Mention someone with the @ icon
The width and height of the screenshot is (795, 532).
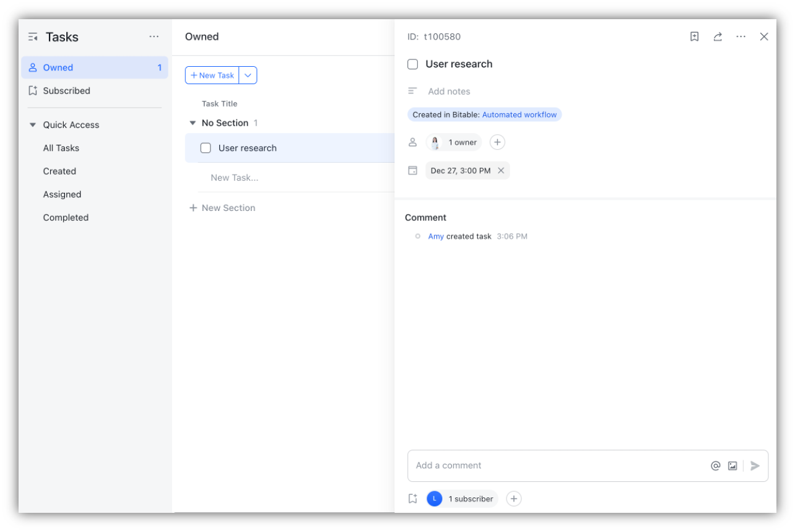click(x=716, y=466)
